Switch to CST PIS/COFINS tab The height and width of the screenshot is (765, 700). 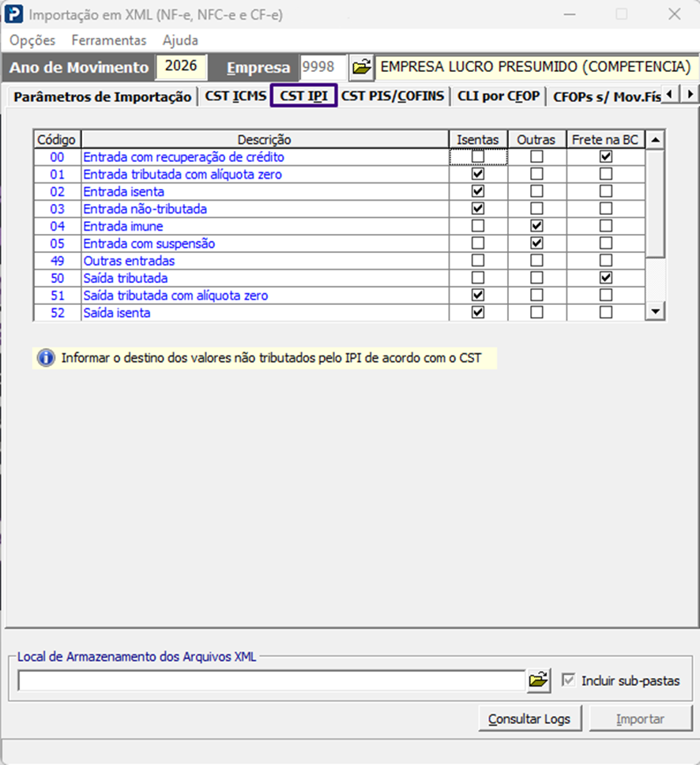393,96
